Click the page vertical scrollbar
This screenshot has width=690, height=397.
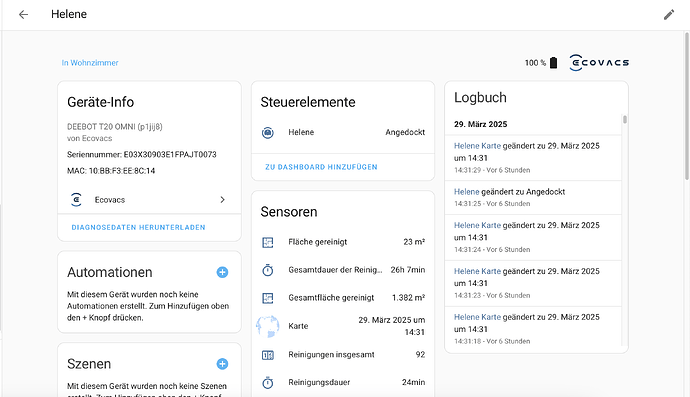point(687,106)
